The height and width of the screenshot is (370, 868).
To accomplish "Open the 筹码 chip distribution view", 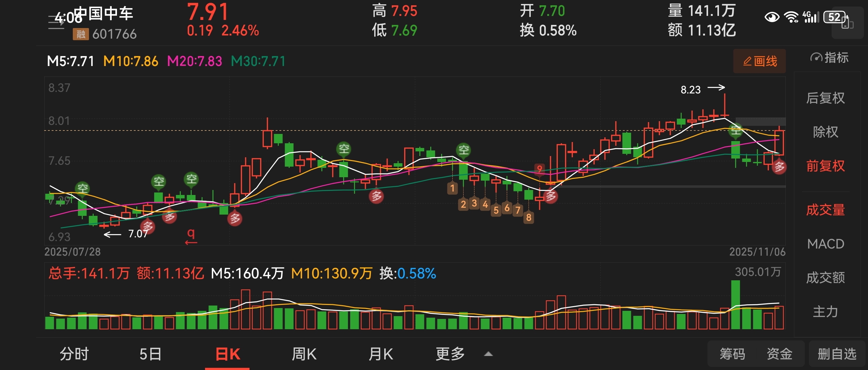I will coord(732,354).
